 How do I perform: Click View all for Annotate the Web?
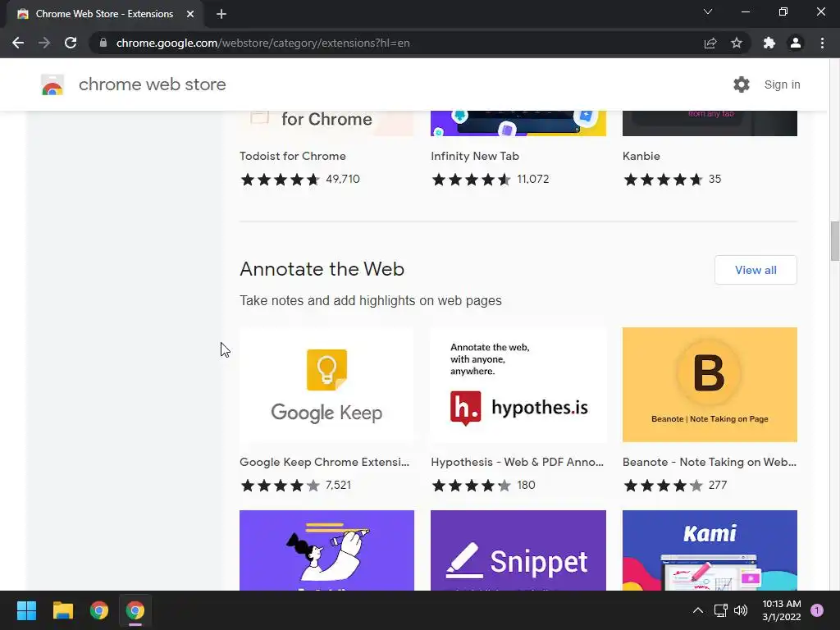(x=756, y=270)
